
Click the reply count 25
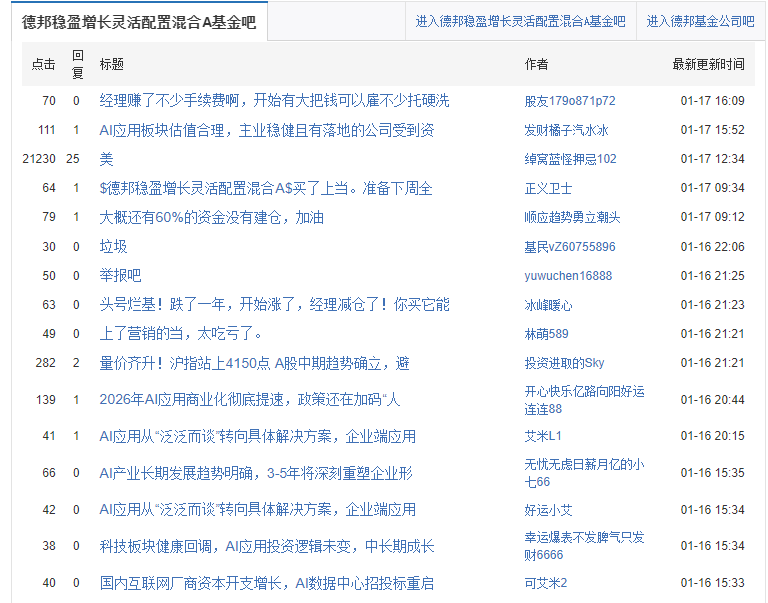(72, 159)
